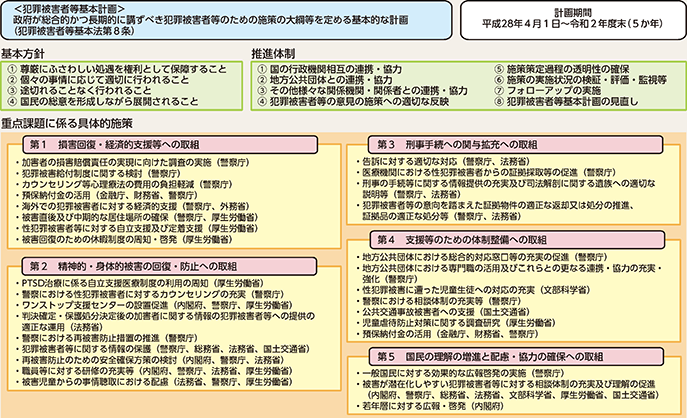Select 被害直後及び中期的な居住場所の確保
Viewport: 687px width, 418px height.
(x=137, y=217)
